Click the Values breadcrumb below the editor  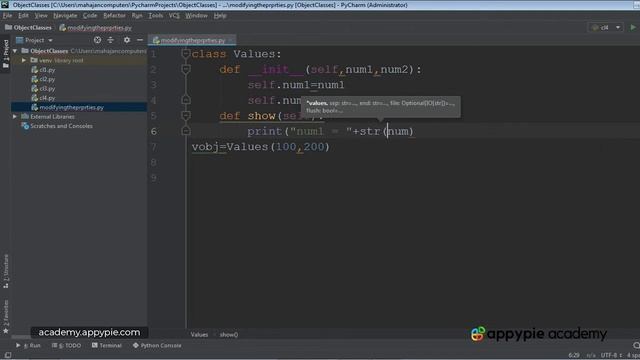click(199, 335)
